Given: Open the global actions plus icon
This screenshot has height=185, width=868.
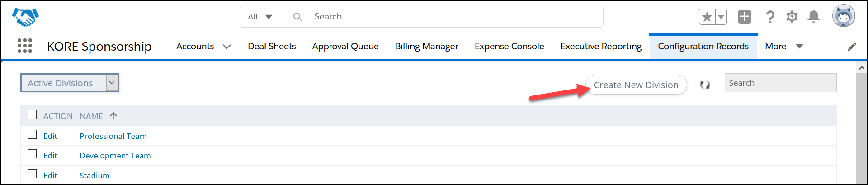Looking at the screenshot, I should tap(745, 17).
